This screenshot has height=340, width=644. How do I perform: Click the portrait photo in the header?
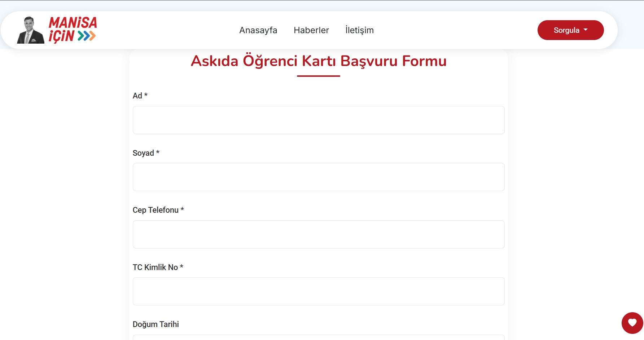30,30
